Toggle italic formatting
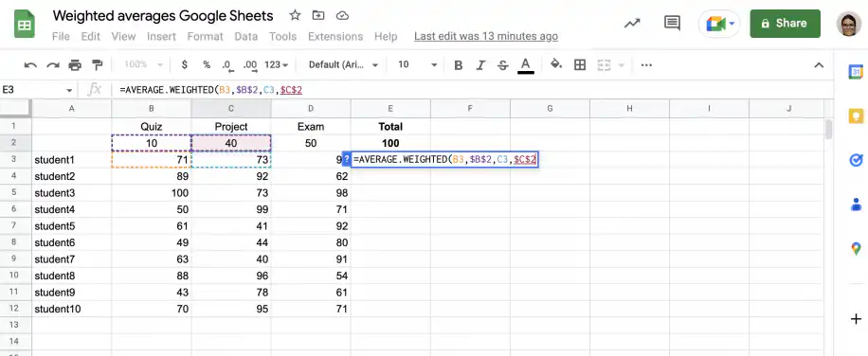The image size is (868, 356). [x=481, y=65]
